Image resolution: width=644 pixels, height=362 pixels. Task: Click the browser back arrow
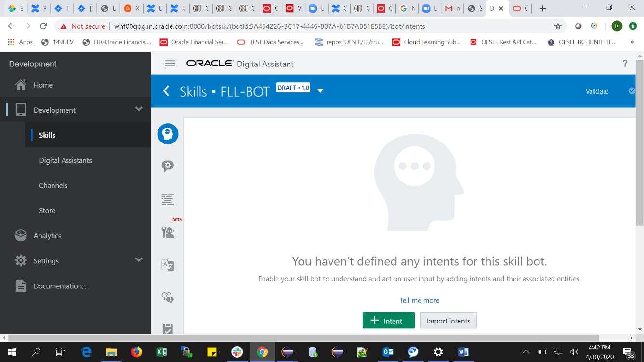pyautogui.click(x=11, y=26)
